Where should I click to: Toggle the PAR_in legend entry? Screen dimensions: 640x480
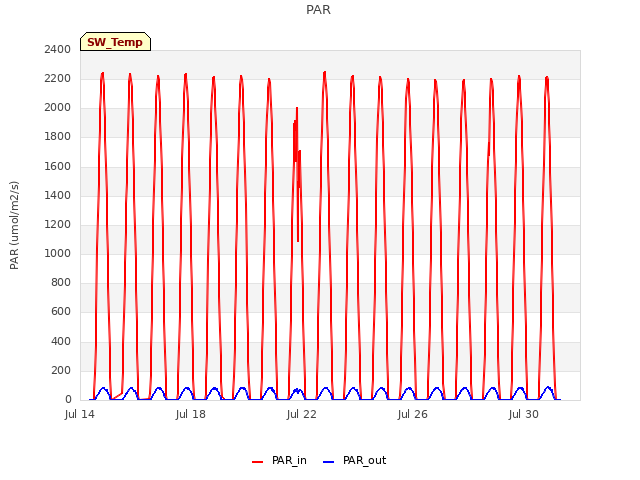click(279, 460)
